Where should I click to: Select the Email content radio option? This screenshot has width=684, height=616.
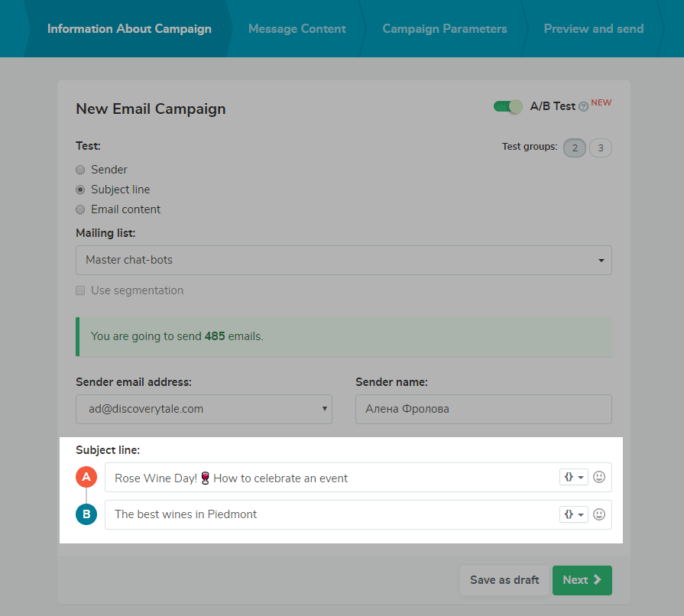click(x=80, y=209)
